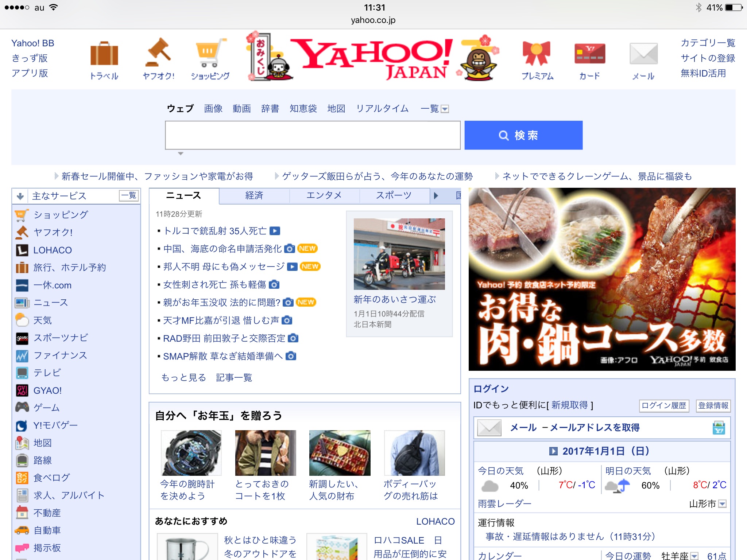The width and height of the screenshot is (747, 560).
Task: Click the ゲーム controller icon in sidebar
Action: point(22,407)
